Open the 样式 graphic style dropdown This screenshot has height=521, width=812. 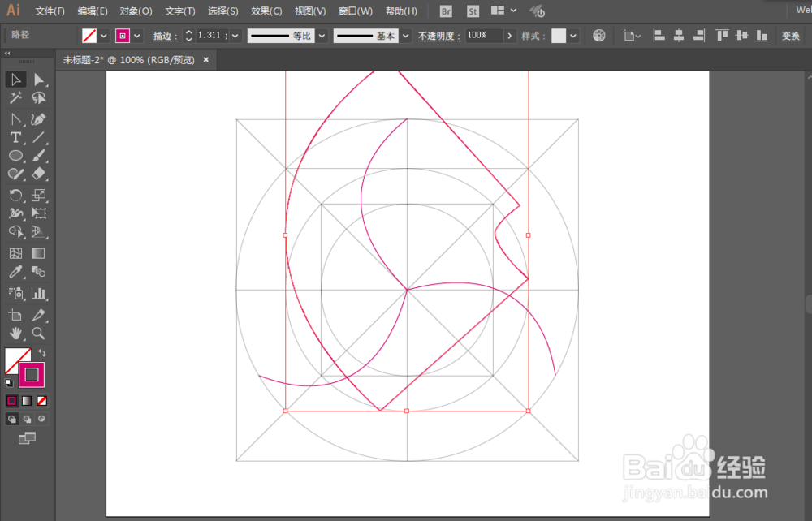point(572,36)
